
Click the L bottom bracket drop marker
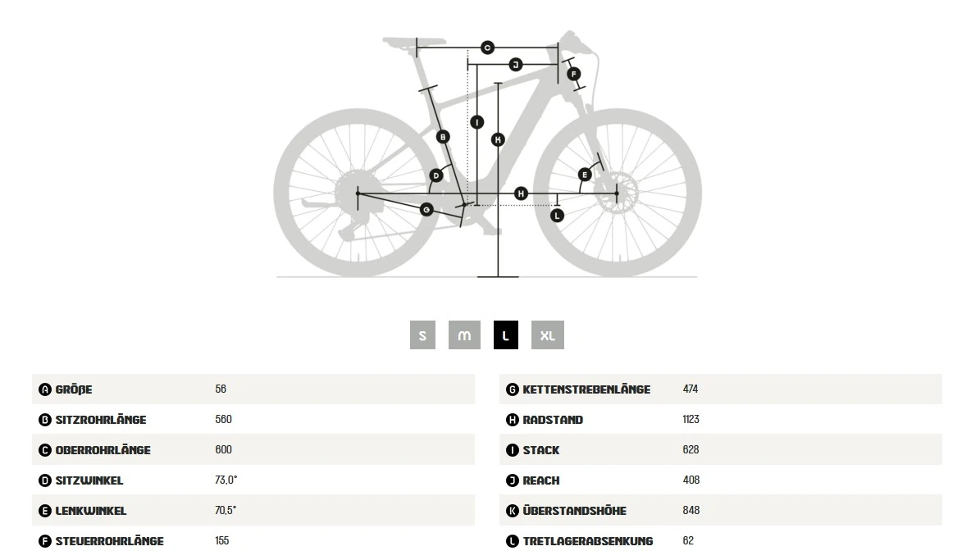click(558, 216)
